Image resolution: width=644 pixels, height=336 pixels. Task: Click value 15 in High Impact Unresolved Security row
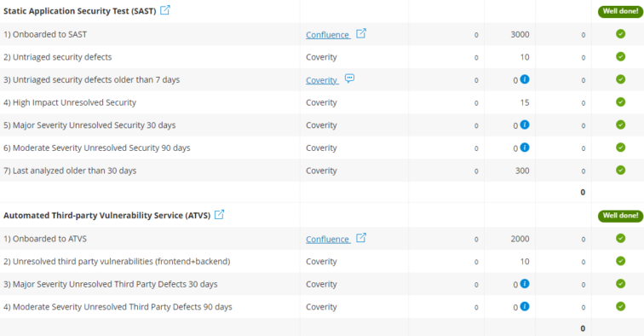(x=525, y=102)
